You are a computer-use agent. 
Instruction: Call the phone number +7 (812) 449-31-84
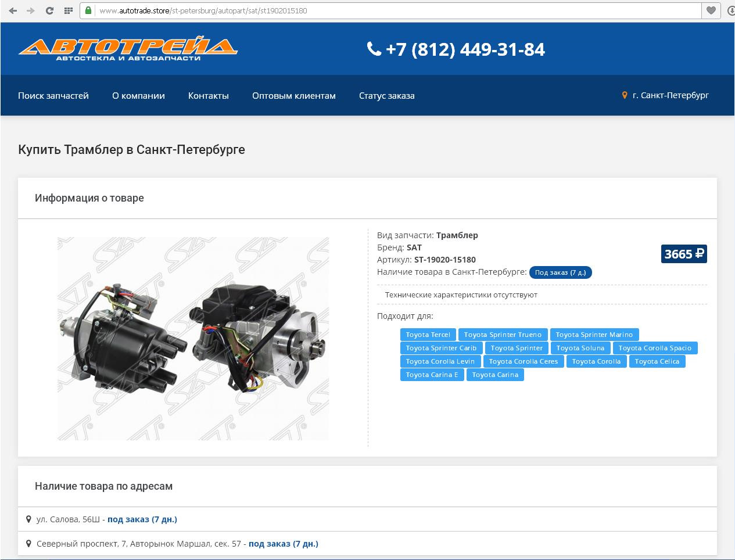[465, 49]
